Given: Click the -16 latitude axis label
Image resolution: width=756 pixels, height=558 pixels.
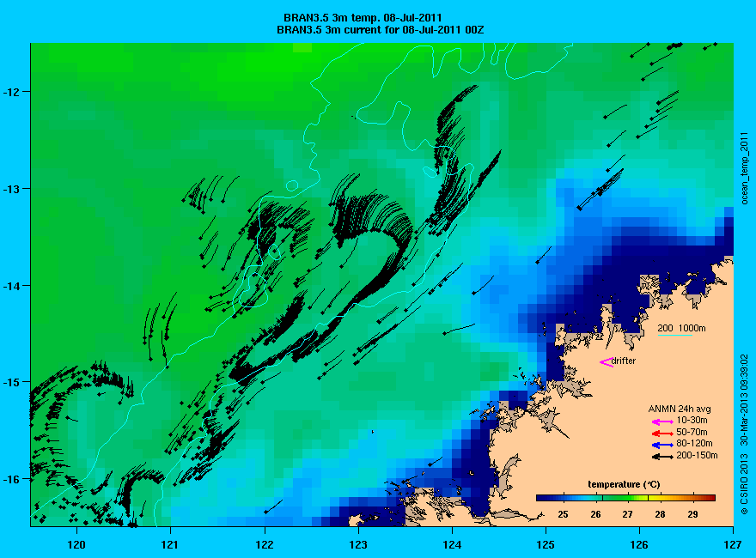Looking at the screenshot, I should pyautogui.click(x=10, y=479).
